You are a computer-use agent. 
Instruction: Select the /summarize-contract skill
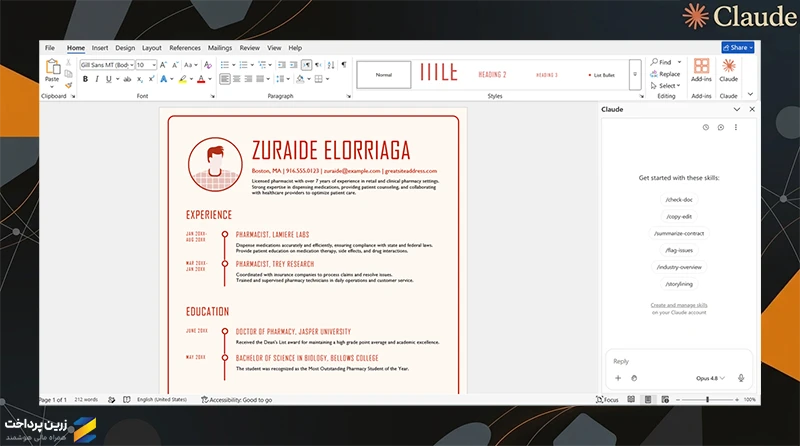(x=679, y=233)
